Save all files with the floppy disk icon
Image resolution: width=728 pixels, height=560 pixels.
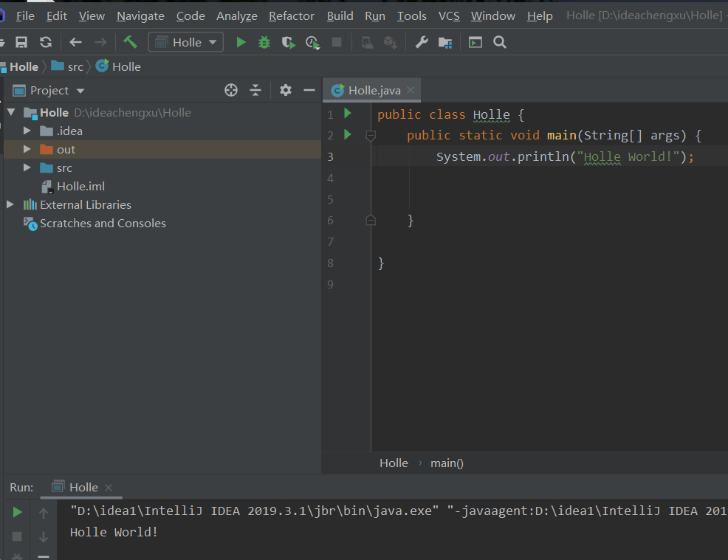coord(21,42)
